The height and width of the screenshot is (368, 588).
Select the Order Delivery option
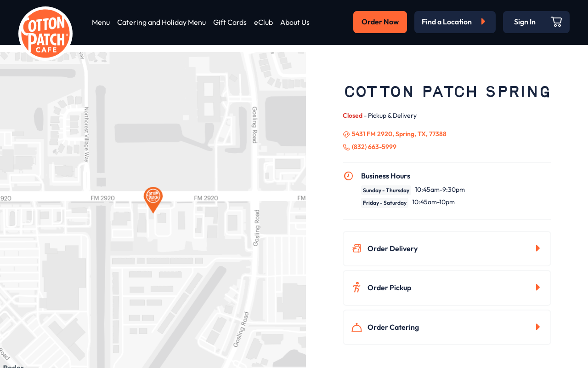tap(447, 248)
